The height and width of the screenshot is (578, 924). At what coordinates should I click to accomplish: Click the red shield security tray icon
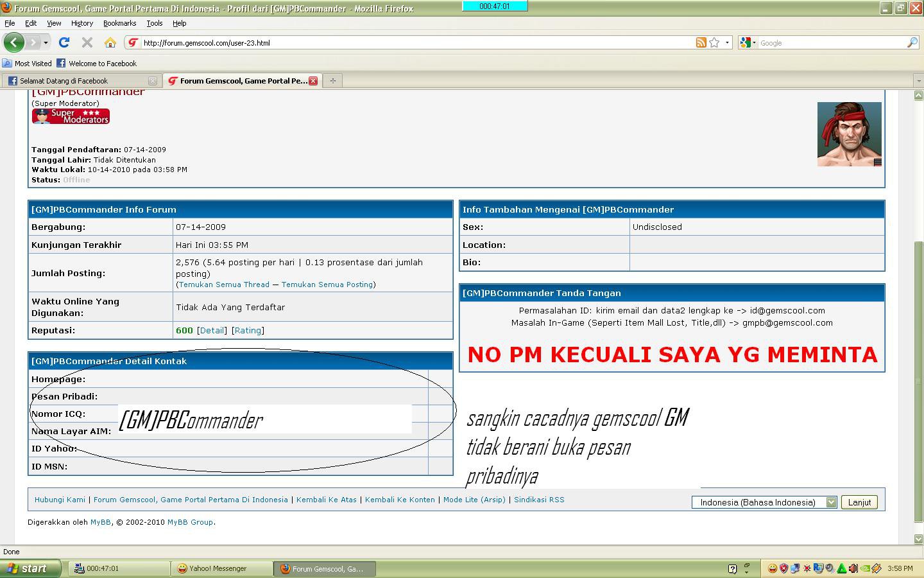783,568
